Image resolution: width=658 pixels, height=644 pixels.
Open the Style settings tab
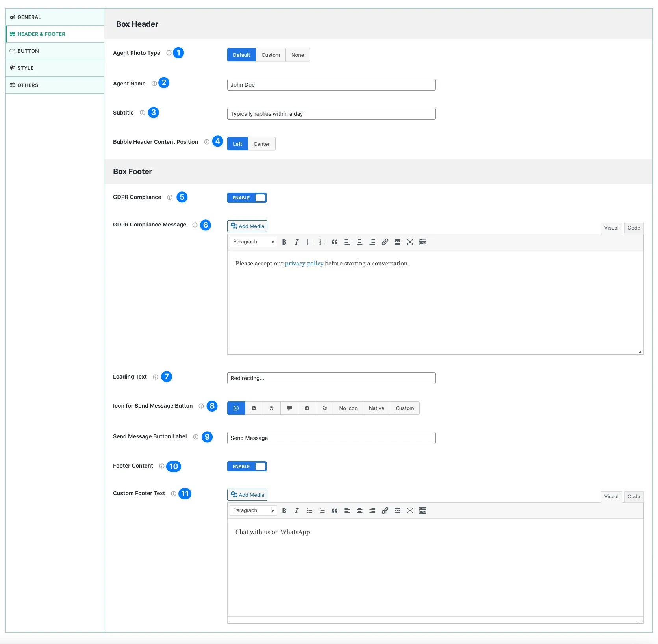(x=26, y=68)
